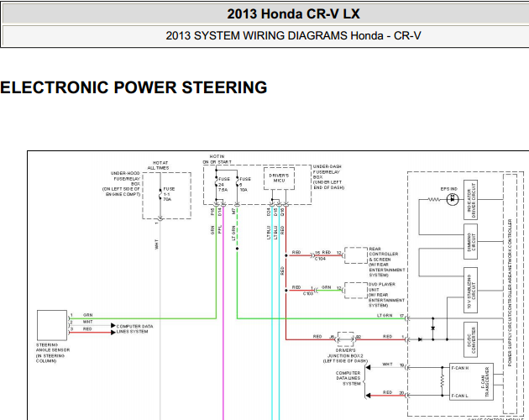Viewport: 529px width, 420px height.
Task: Click the resistor symbol between F-CAN lines
Action: [x=443, y=381]
